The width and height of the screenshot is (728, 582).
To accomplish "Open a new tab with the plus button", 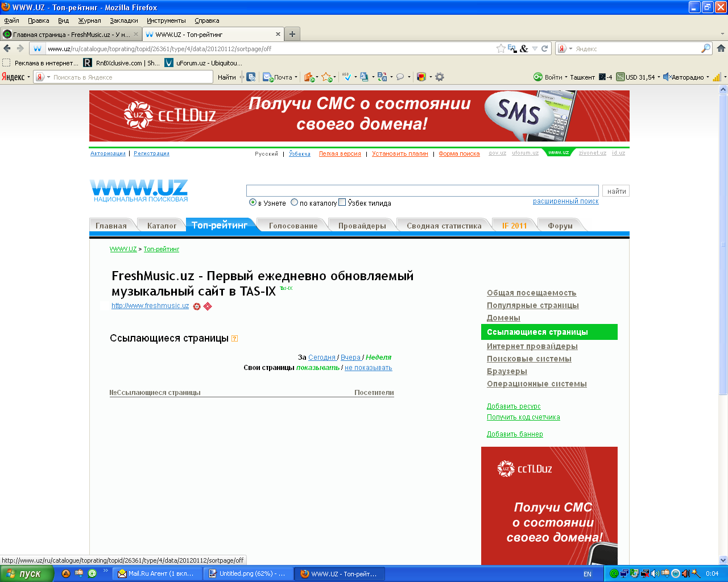I will 292,34.
